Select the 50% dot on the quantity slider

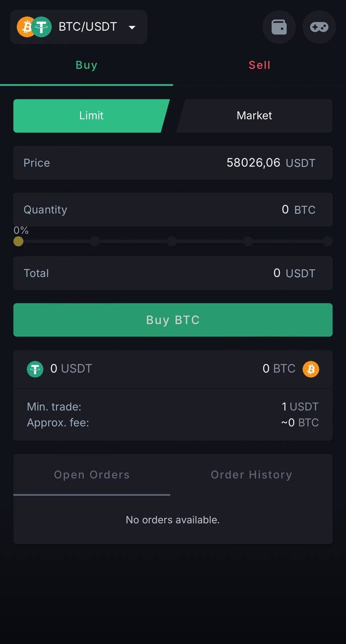pyautogui.click(x=172, y=242)
